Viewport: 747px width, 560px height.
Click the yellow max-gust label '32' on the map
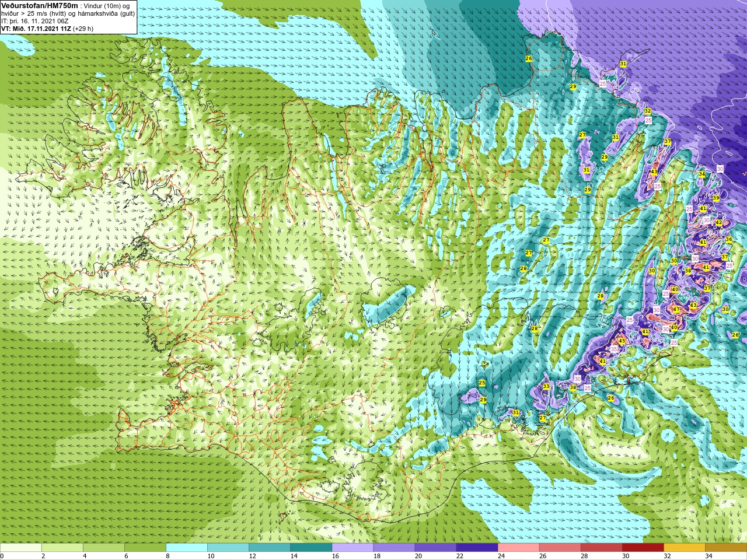click(648, 111)
